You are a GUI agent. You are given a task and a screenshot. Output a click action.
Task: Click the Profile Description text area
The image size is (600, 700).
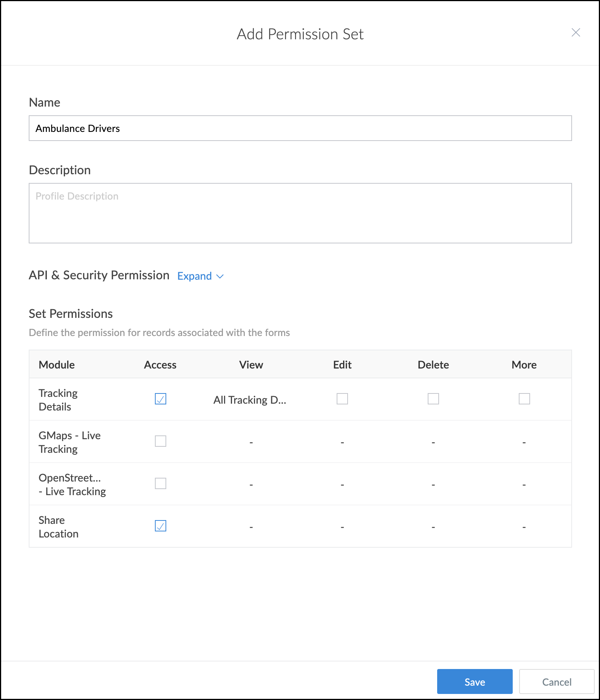(300, 213)
